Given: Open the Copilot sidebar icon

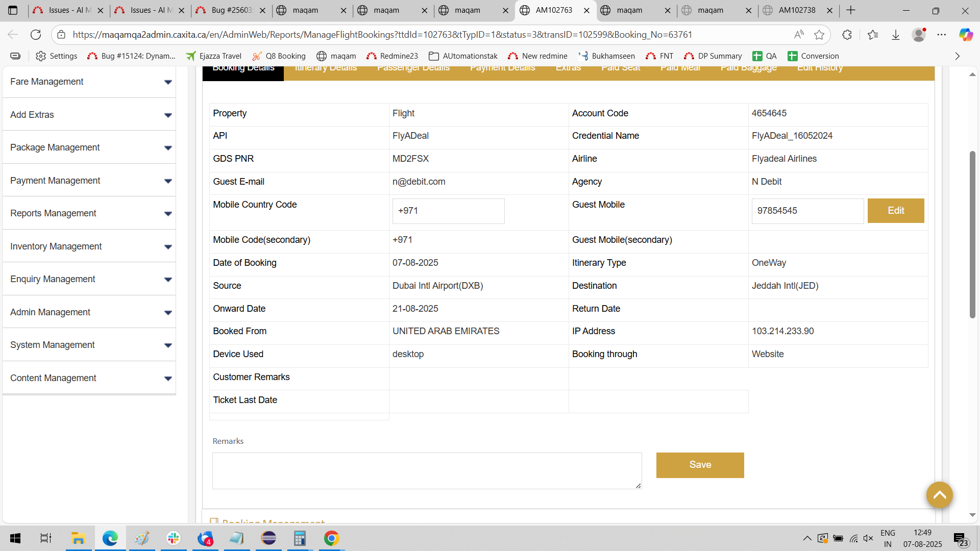Looking at the screenshot, I should click(965, 35).
